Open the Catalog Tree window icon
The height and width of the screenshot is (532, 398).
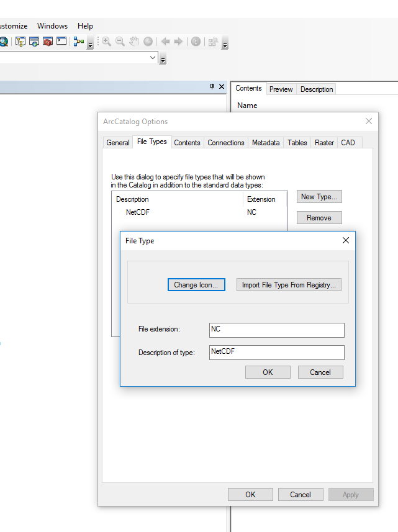point(20,42)
